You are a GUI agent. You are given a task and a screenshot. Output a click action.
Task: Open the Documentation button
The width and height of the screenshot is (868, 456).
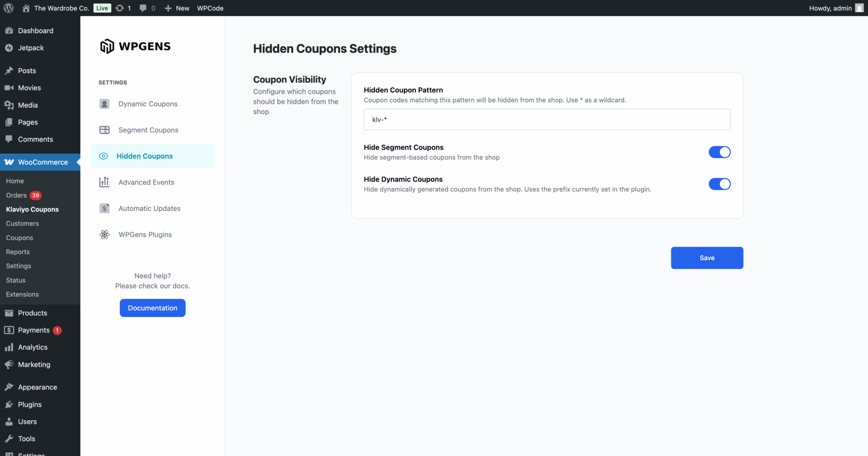point(152,308)
